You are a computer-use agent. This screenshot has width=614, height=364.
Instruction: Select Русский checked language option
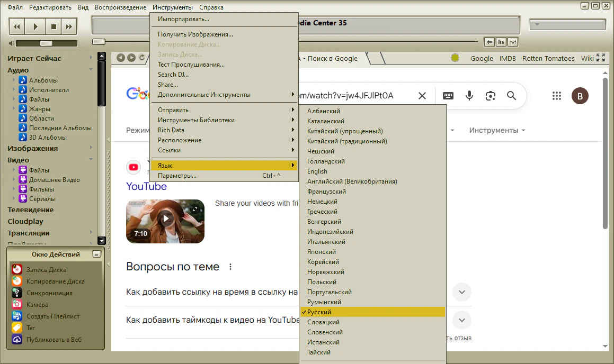pos(319,312)
